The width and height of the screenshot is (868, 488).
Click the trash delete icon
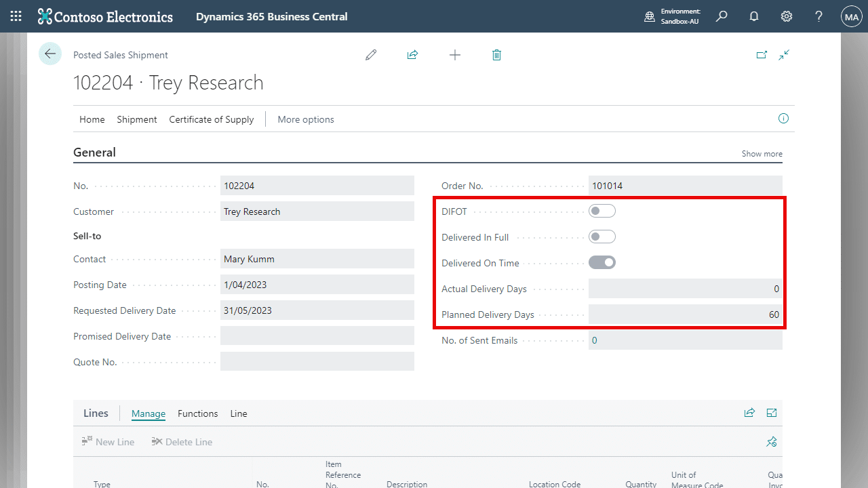point(496,55)
